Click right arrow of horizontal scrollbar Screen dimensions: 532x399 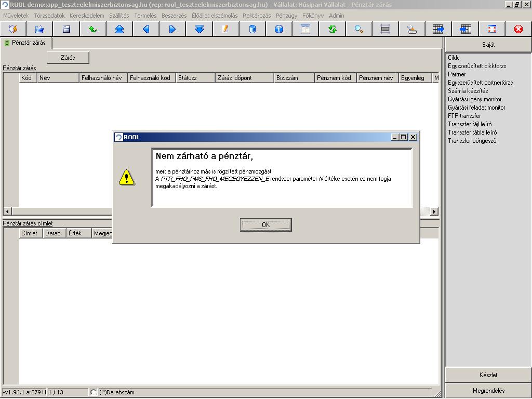pos(434,211)
